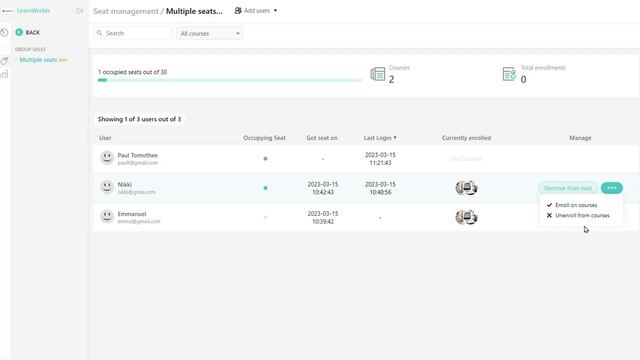
Task: Focus the Search input field
Action: tap(133, 33)
